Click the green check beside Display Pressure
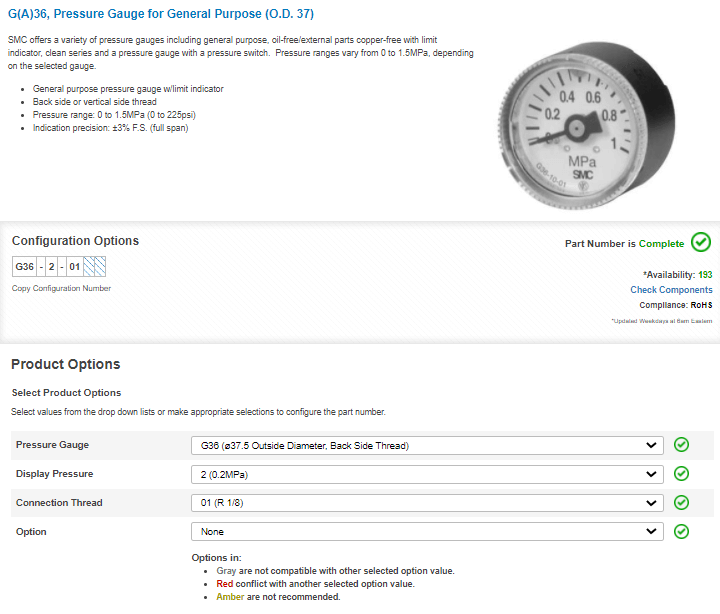 pos(682,474)
